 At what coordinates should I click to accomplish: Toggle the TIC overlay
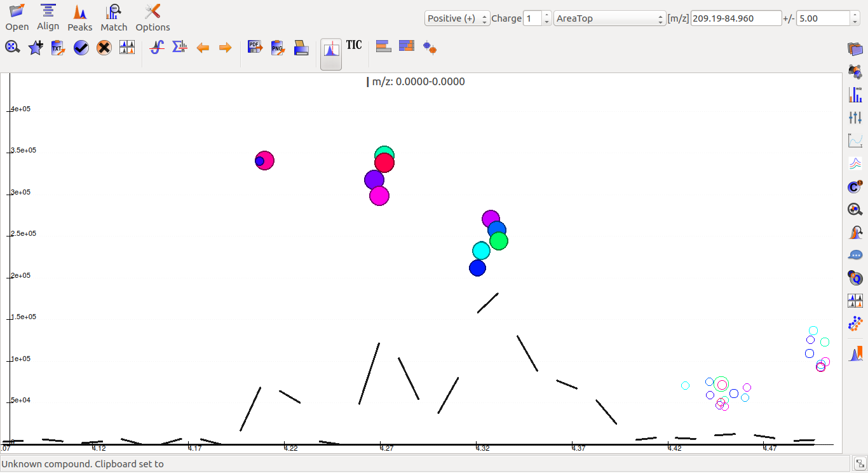click(354, 45)
